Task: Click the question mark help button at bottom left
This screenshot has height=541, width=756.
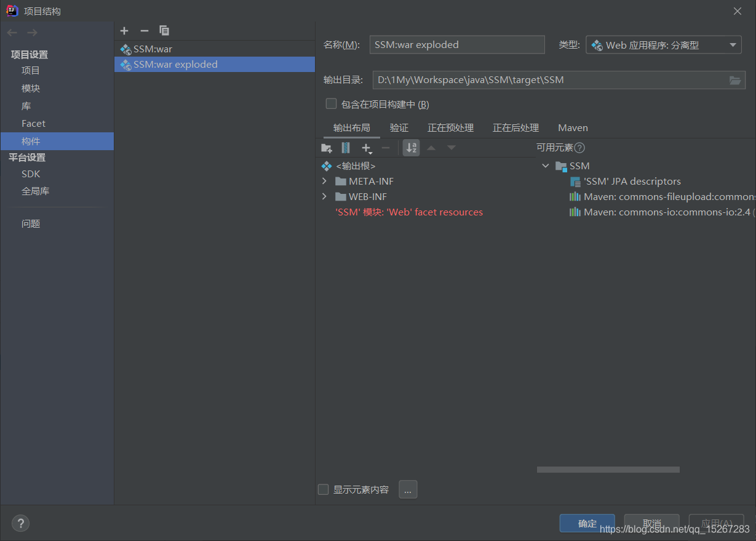Action: (20, 523)
